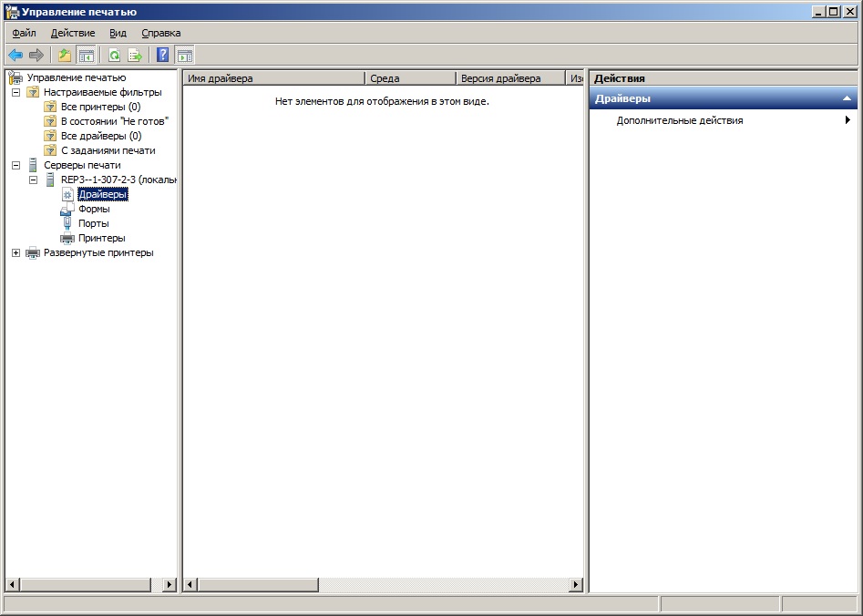The width and height of the screenshot is (863, 616).
Task: Collapse the Настраиваемые фильтры tree node
Action: (x=16, y=92)
